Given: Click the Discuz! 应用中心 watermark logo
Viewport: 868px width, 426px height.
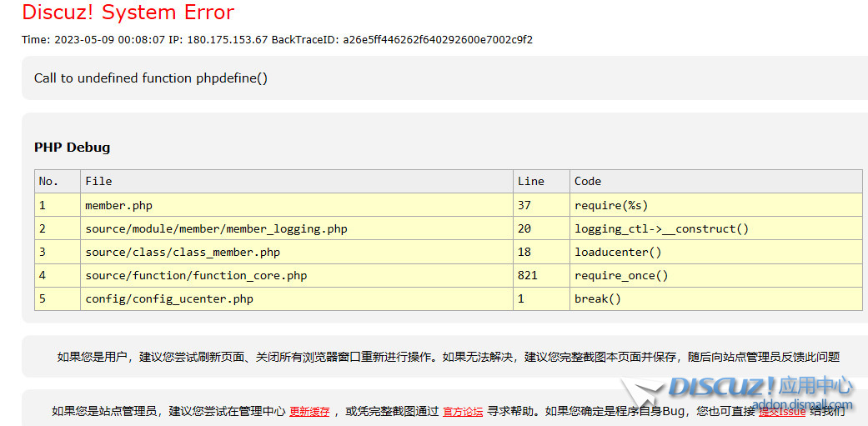Looking at the screenshot, I should point(759,387).
